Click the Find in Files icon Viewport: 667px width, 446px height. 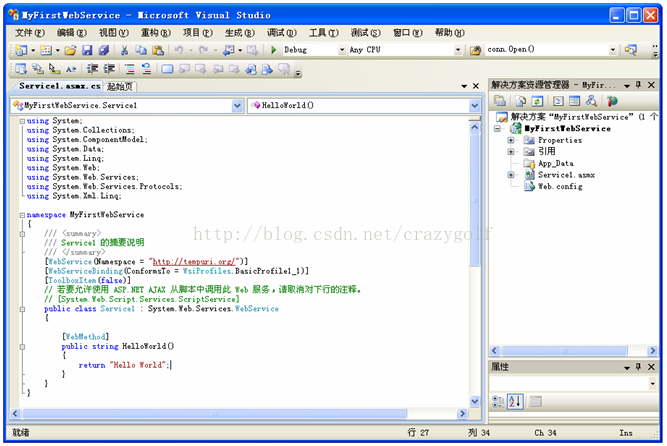(x=475, y=50)
